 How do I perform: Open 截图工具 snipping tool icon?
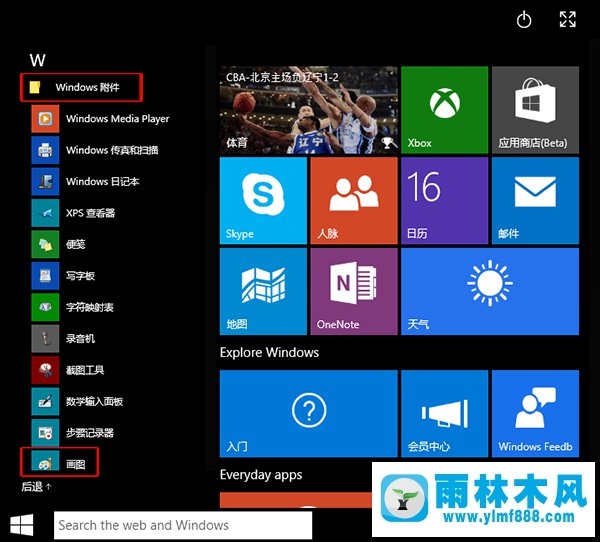click(x=45, y=370)
